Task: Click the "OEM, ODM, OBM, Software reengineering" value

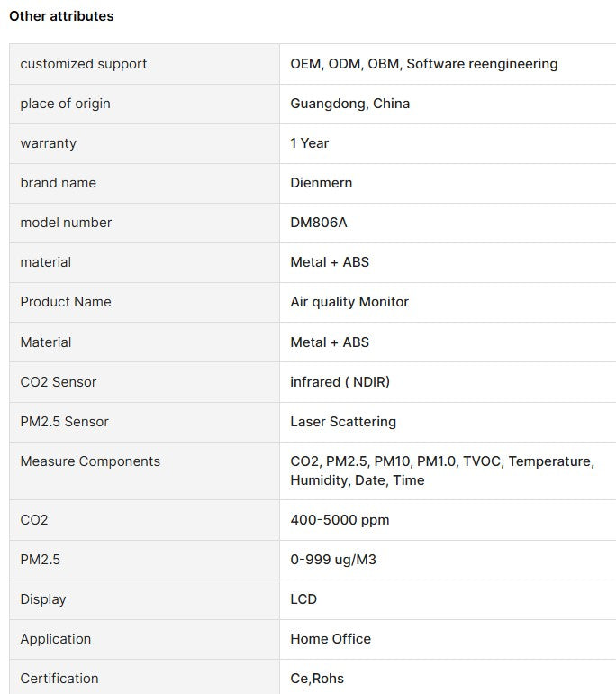Action: coord(423,64)
